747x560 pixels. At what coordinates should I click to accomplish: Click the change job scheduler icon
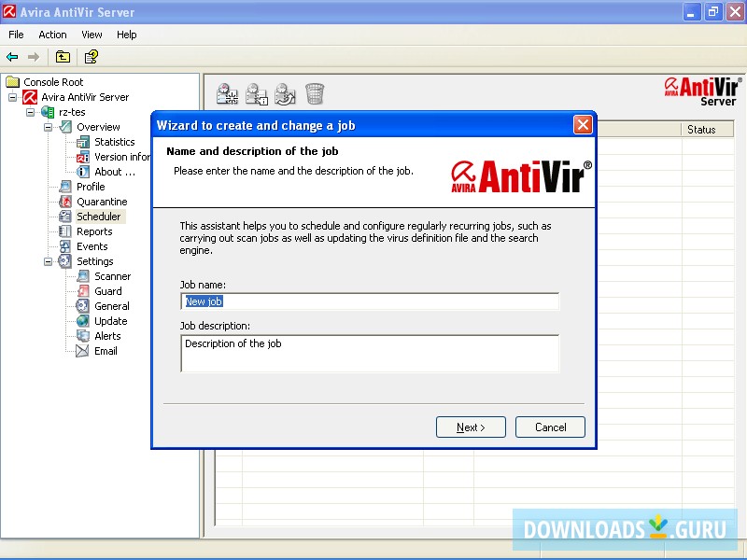[x=285, y=94]
